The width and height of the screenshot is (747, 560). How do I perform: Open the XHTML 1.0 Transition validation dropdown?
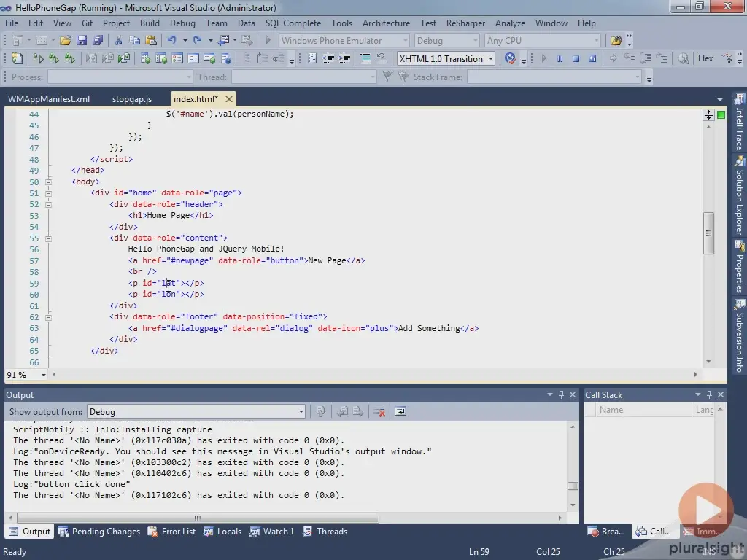[x=492, y=58]
